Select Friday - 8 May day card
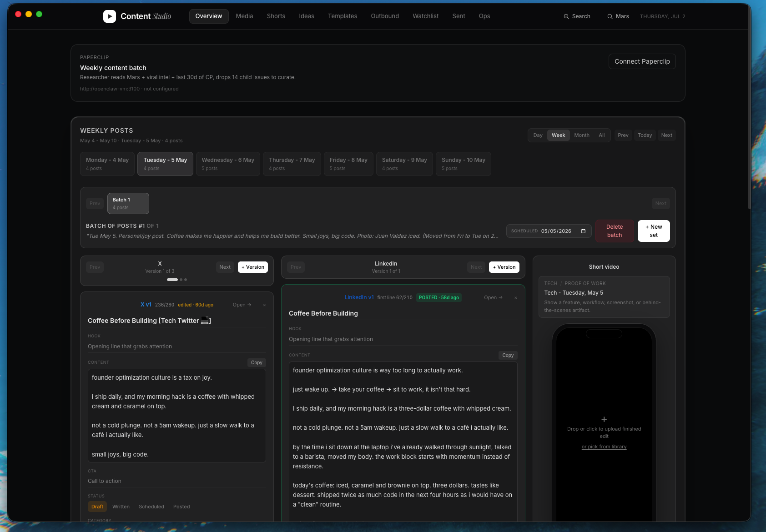This screenshot has width=766, height=532. (x=348, y=164)
